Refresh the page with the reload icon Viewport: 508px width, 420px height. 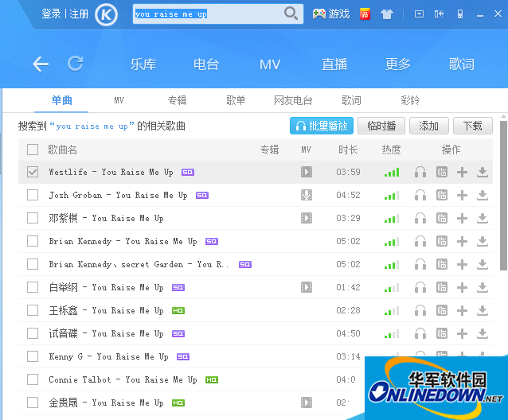tap(76, 64)
